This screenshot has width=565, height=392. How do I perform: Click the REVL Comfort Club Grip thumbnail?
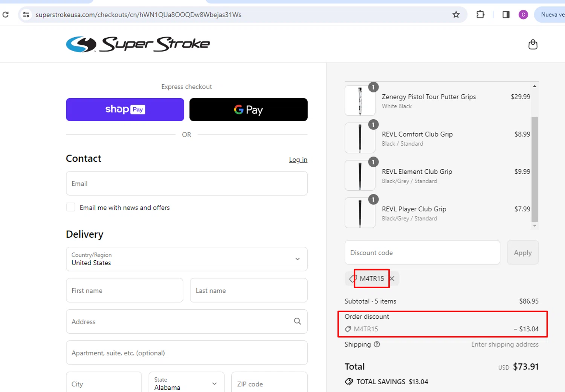tap(360, 138)
